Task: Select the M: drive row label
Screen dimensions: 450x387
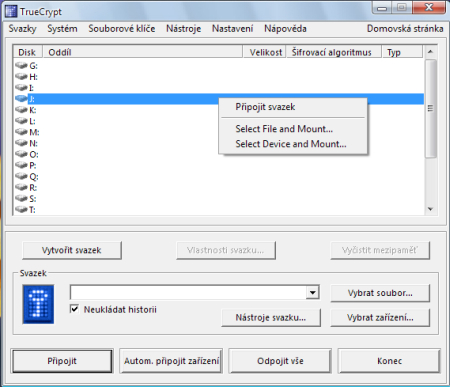Action: click(34, 132)
